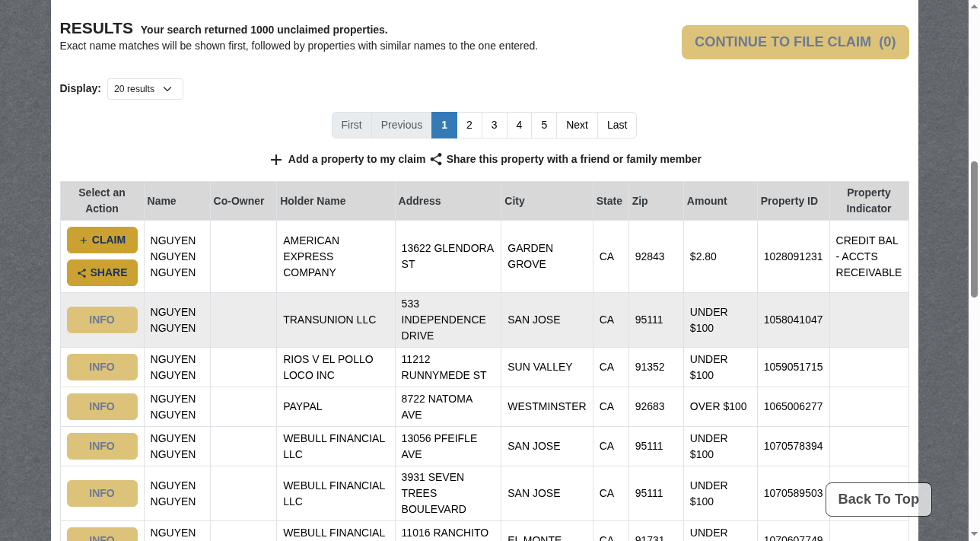The width and height of the screenshot is (980, 541).
Task: Click the 'WESTMINSTER' city cell
Action: pos(547,406)
